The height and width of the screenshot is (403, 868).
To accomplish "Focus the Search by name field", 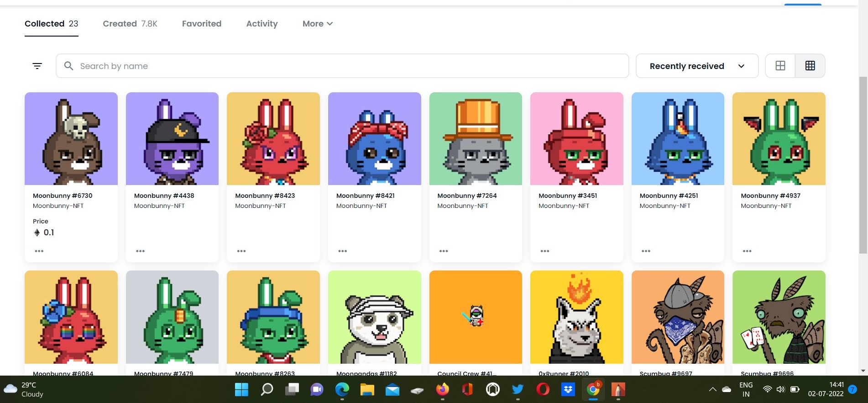I will pyautogui.click(x=342, y=66).
